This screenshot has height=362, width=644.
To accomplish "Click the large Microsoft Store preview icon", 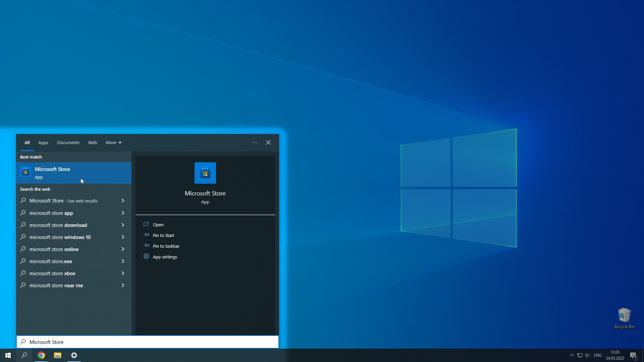I will (x=205, y=173).
